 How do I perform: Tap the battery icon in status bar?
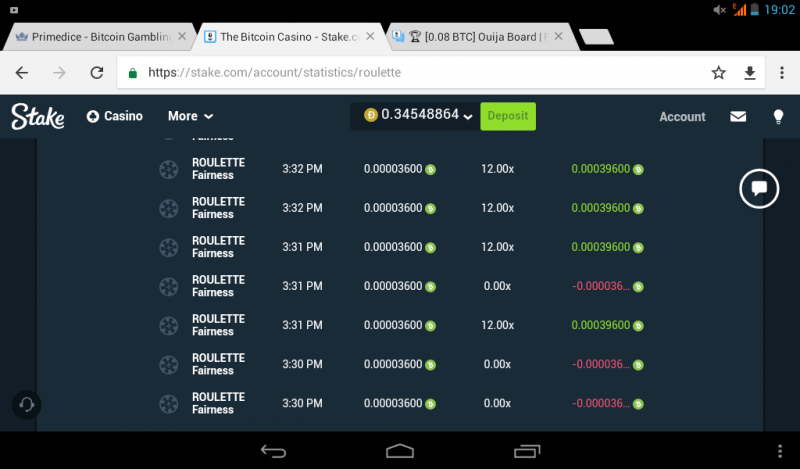tap(755, 9)
